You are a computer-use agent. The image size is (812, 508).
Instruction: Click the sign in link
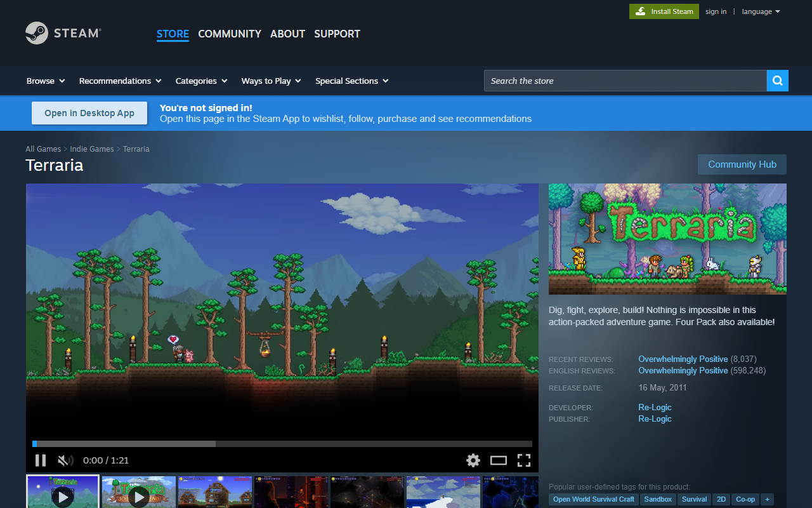[716, 11]
